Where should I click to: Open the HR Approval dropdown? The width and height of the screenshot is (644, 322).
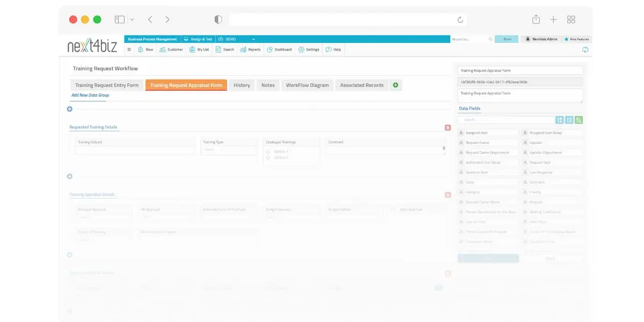(x=166, y=217)
